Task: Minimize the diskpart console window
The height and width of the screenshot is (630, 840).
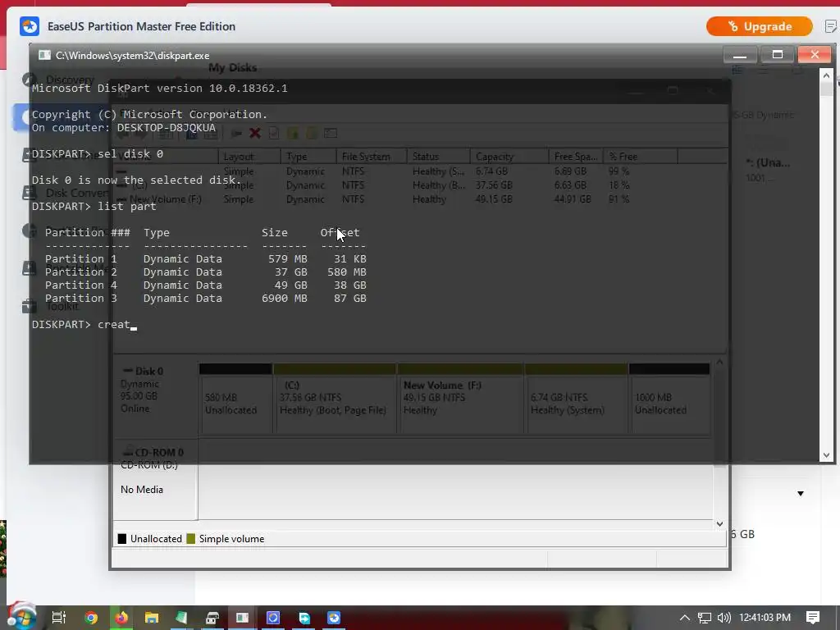Action: (740, 55)
